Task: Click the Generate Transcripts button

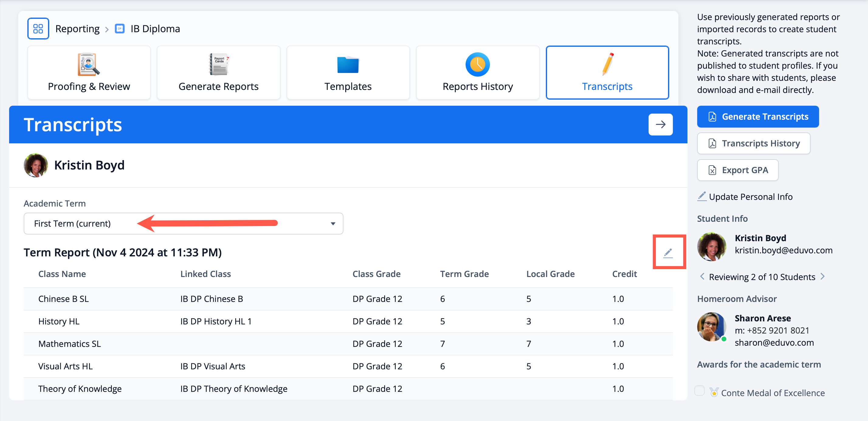Action: pyautogui.click(x=757, y=117)
